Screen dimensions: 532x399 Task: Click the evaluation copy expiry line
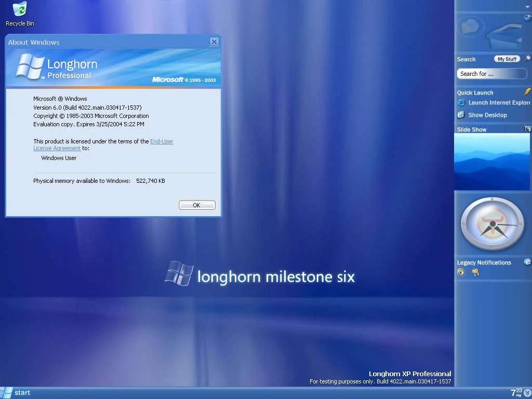click(x=88, y=124)
